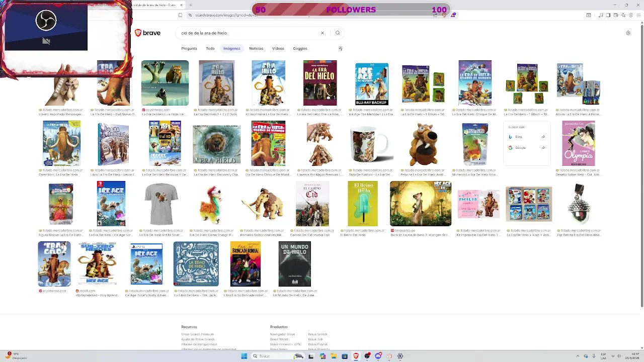Click the browser address bar URL

click(226, 15)
